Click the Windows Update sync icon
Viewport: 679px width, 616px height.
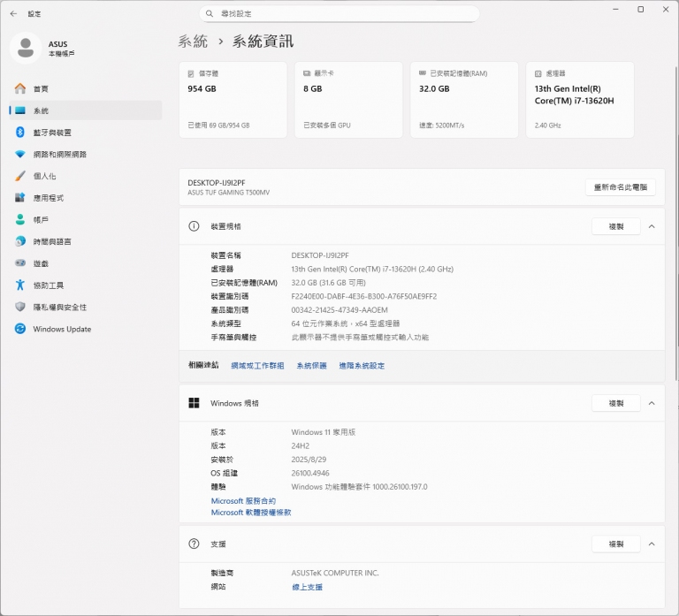pos(20,329)
